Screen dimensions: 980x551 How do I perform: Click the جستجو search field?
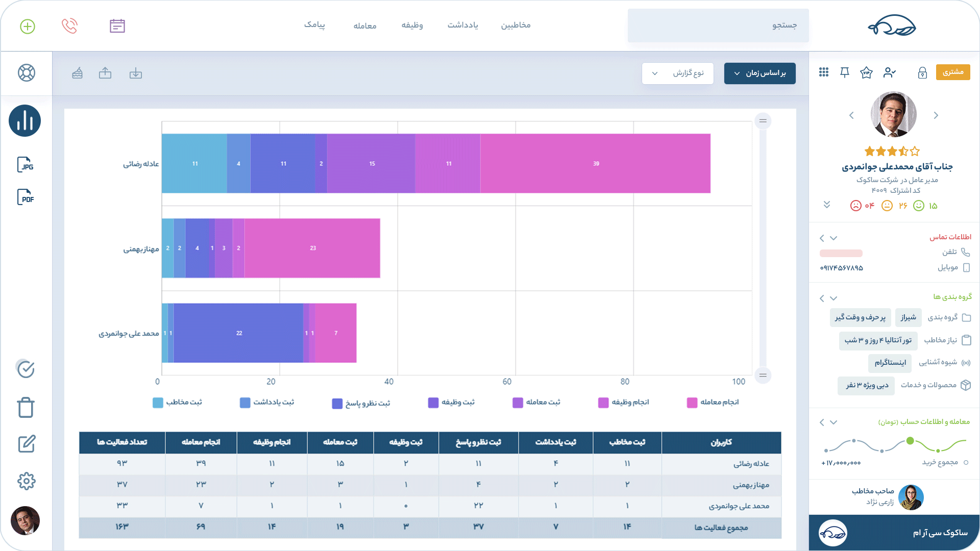click(x=718, y=26)
